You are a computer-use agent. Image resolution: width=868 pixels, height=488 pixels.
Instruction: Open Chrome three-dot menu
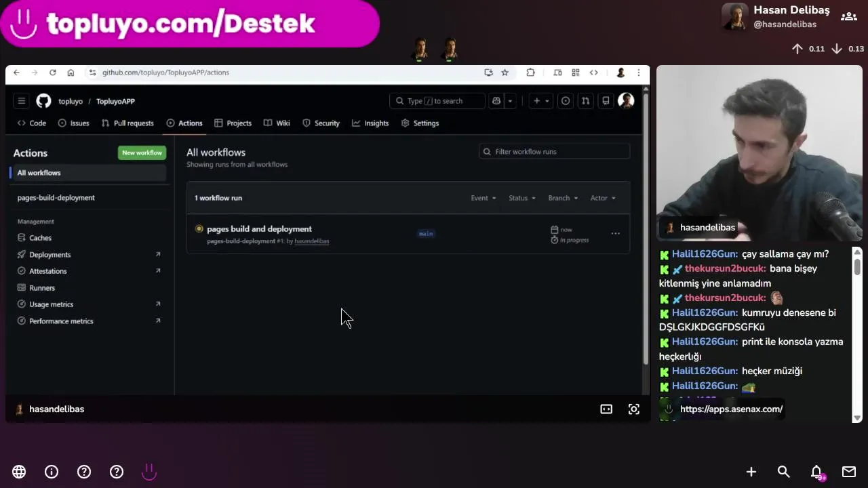[638, 73]
